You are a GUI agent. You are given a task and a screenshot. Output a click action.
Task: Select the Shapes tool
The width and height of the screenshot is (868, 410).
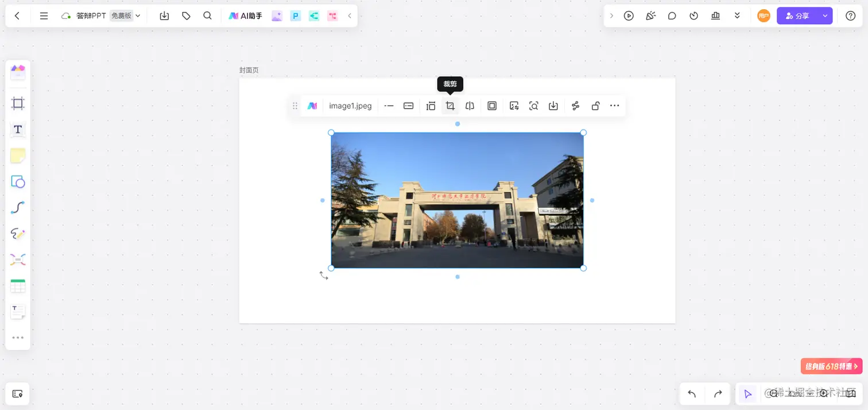coord(18,182)
